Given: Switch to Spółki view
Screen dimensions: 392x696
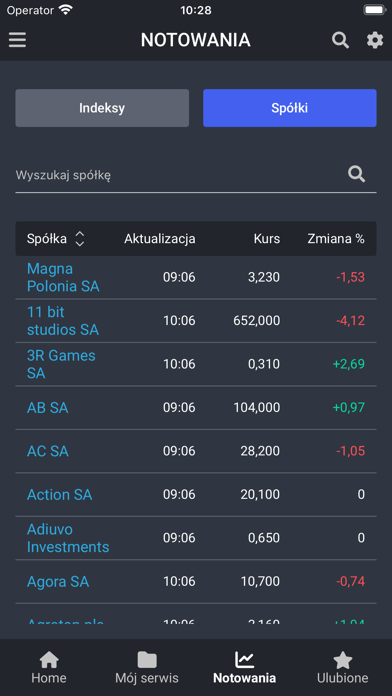Looking at the screenshot, I should [290, 108].
